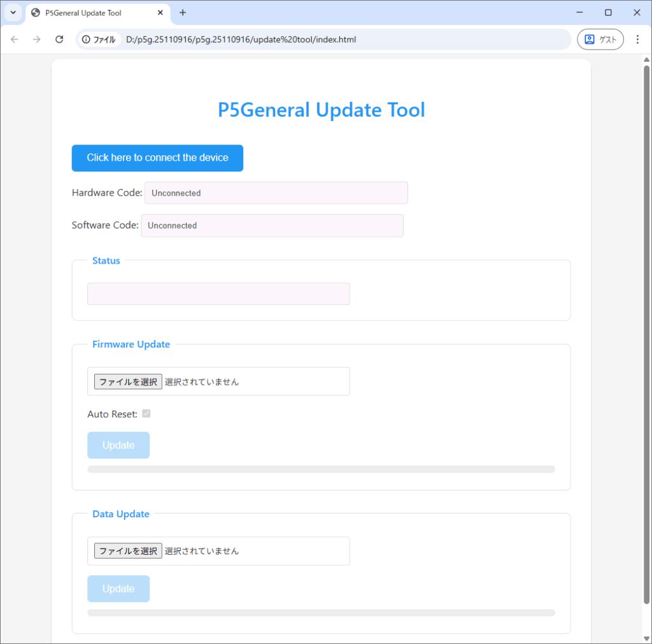
Task: Close the P5General Update Tool tab
Action: (x=160, y=13)
